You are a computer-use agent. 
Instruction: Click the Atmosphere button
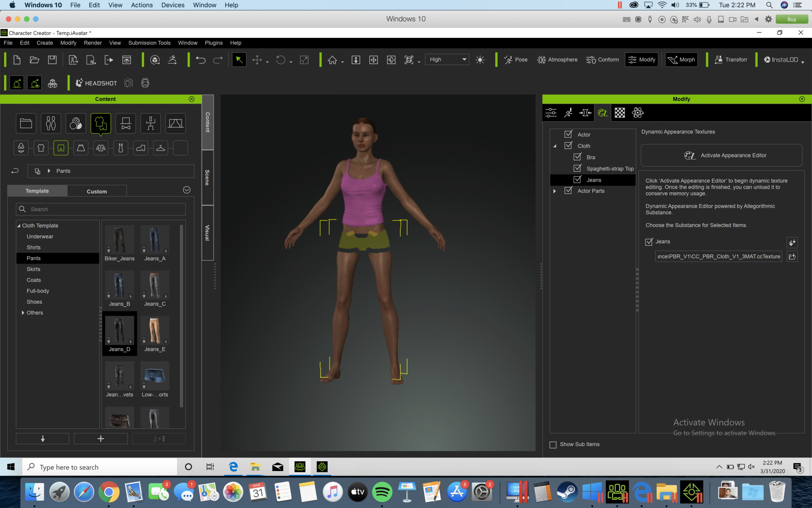557,60
